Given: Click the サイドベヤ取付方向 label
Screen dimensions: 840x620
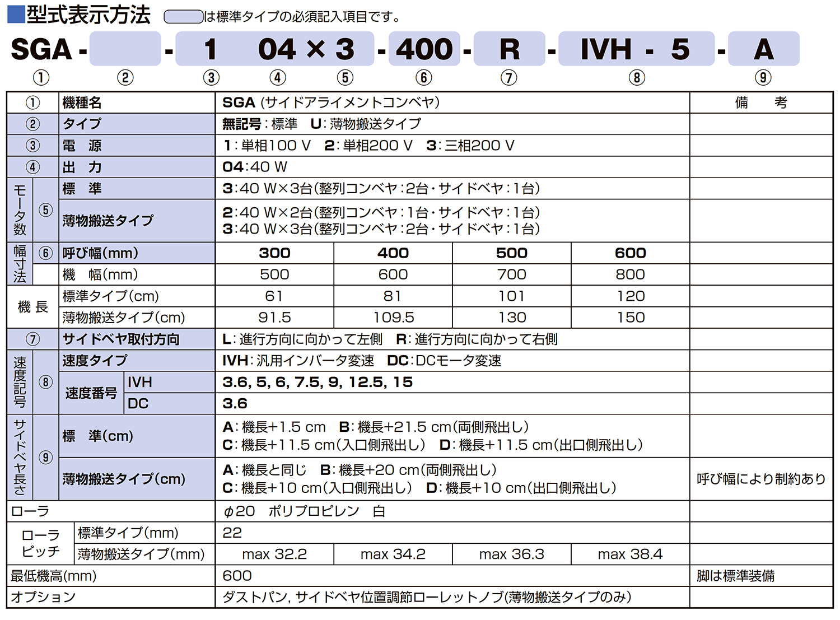Looking at the screenshot, I should click(121, 339).
